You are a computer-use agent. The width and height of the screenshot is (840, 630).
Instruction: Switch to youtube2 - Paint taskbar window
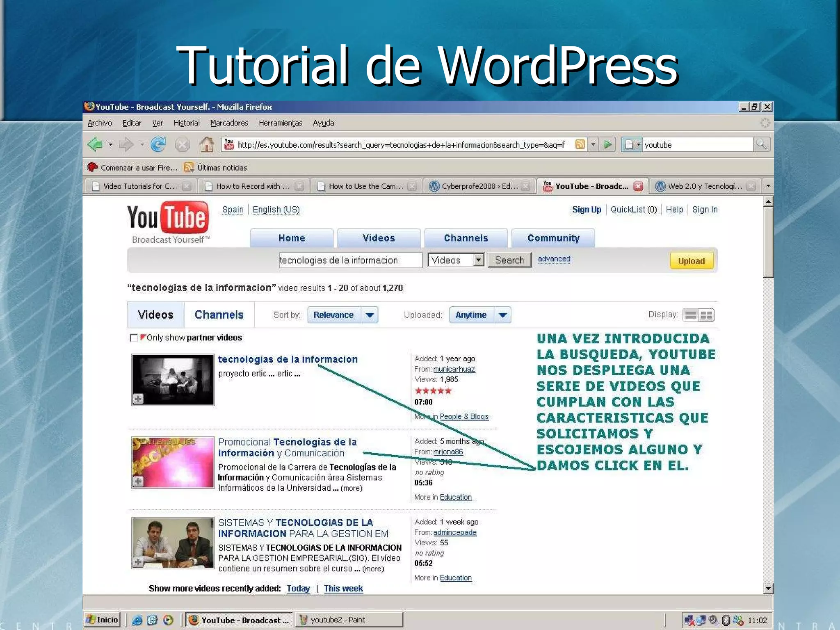350,619
